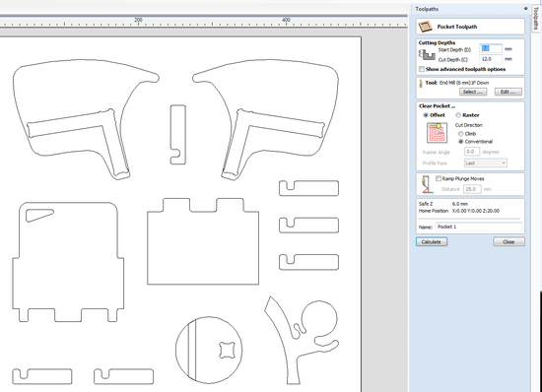Image resolution: width=542 pixels, height=392 pixels.
Task: Open the Profile Pass dropdown
Action: 485,163
